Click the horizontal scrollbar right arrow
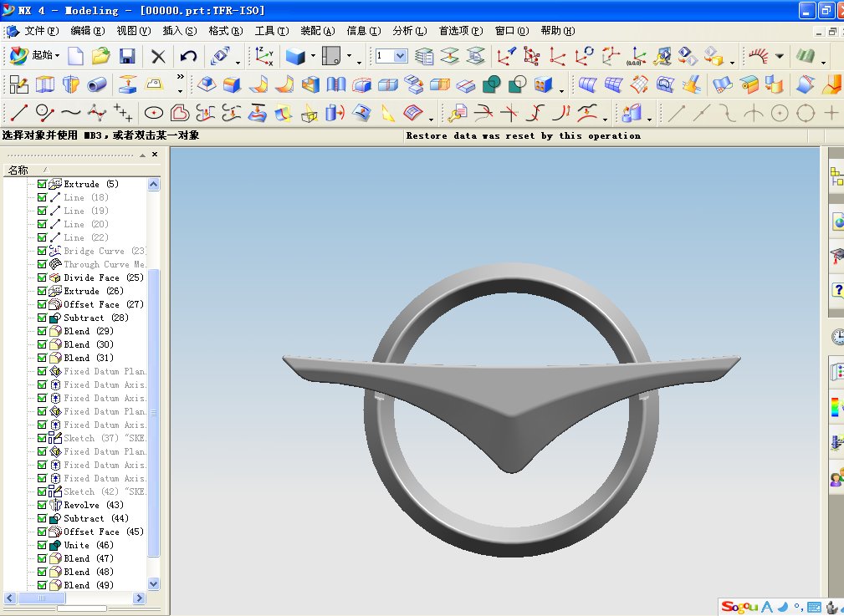Screen dimensions: 844x616 (x=139, y=598)
